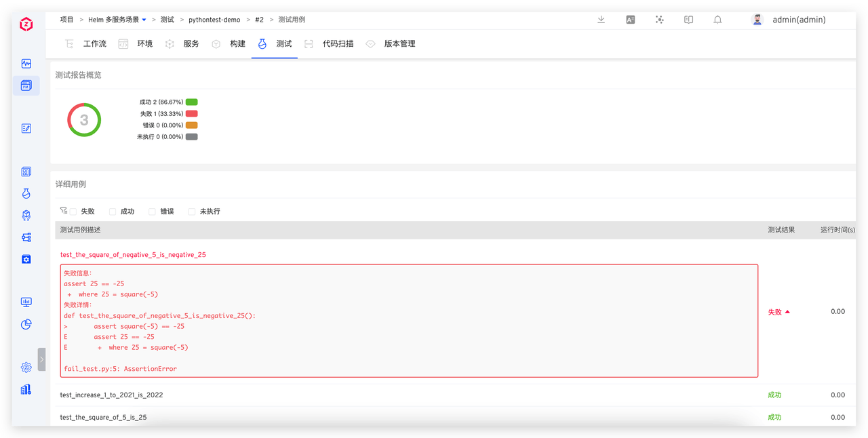Check the 失败 filter checkbox
Screen dimensions: 868x438
(x=73, y=212)
